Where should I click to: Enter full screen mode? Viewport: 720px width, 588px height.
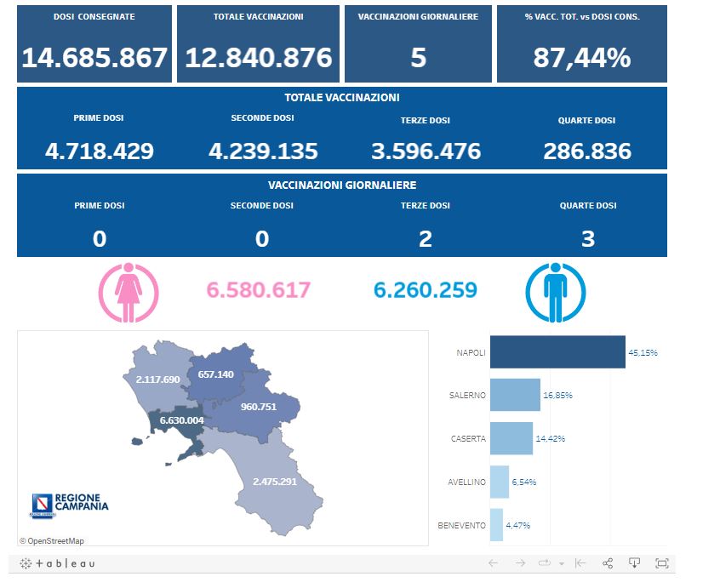pos(662,563)
